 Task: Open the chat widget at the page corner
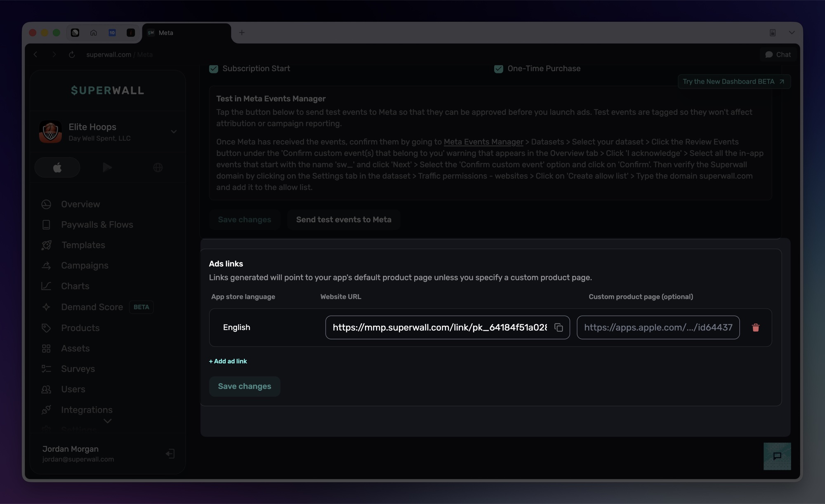tap(777, 456)
